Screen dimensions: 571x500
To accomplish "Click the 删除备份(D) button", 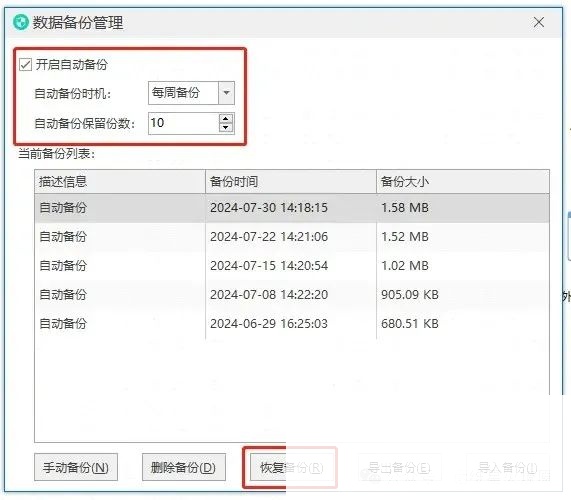I will (x=184, y=467).
